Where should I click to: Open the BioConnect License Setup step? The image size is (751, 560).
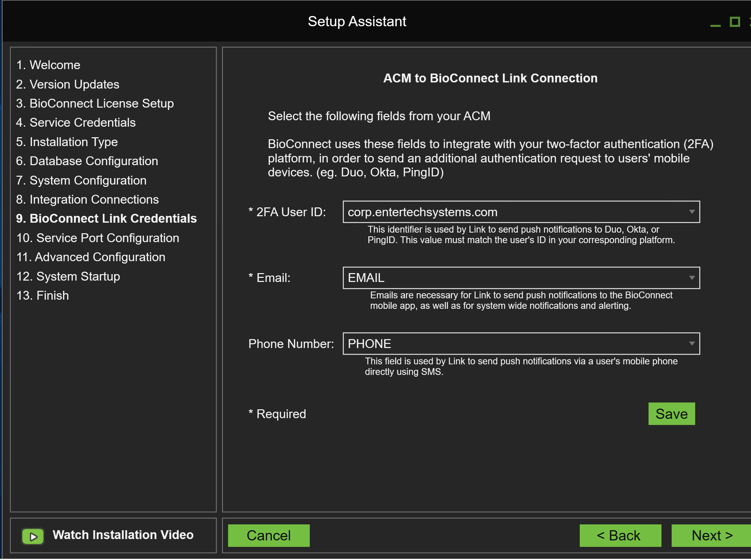pyautogui.click(x=95, y=103)
